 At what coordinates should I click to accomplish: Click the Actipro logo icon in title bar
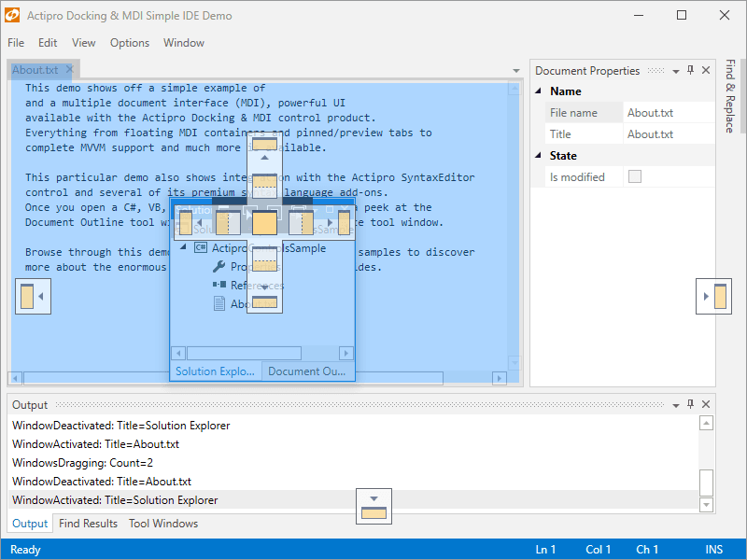[12, 15]
